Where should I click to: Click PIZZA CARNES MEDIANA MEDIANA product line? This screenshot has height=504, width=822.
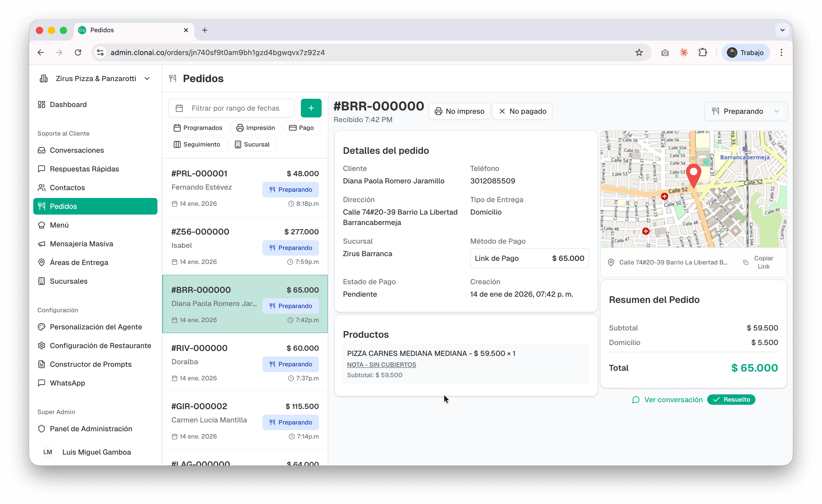pos(431,353)
